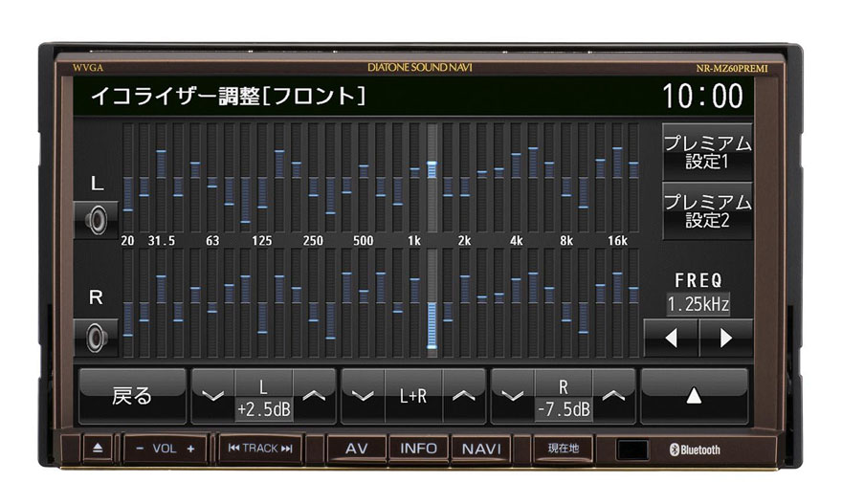Decrease the R channel level with the down chevron
This screenshot has width=842, height=504.
point(513,396)
